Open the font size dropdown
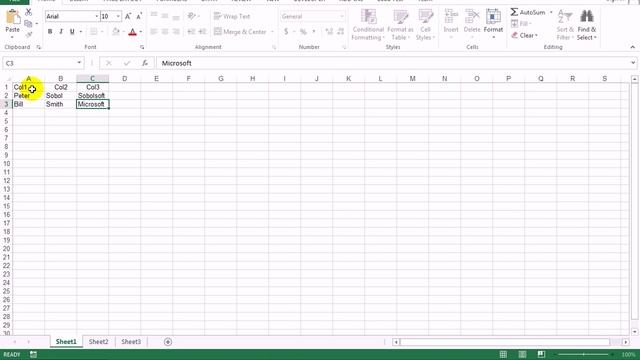This screenshot has height=360, width=640. [118, 16]
